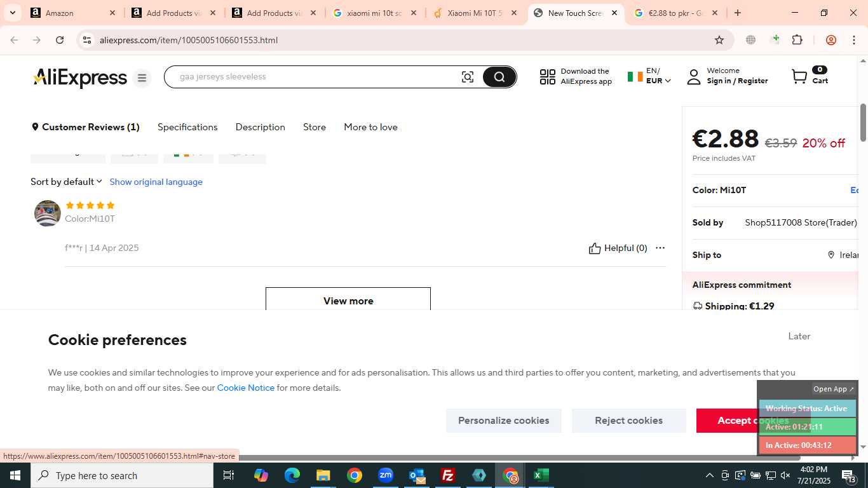Viewport: 868px width, 488px height.
Task: Open Zoom from the taskbar
Action: point(386,475)
